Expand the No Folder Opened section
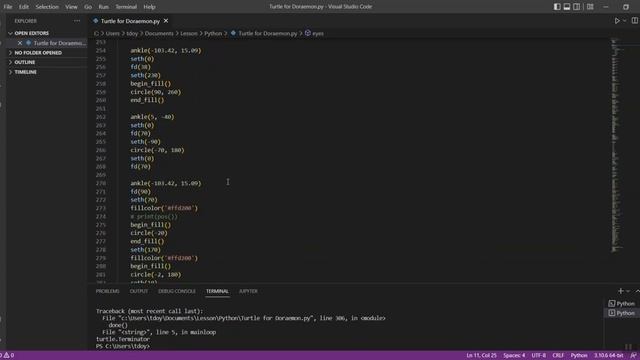This screenshot has height=360, width=640. pos(38,53)
